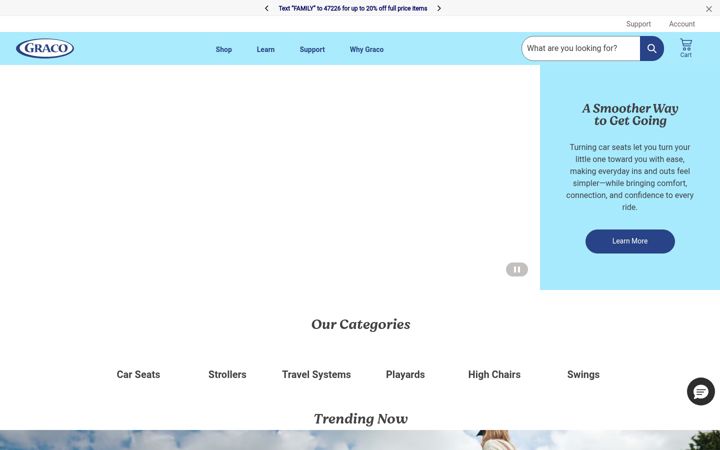The height and width of the screenshot is (450, 720).
Task: Browse the Playards category
Action: click(x=405, y=375)
